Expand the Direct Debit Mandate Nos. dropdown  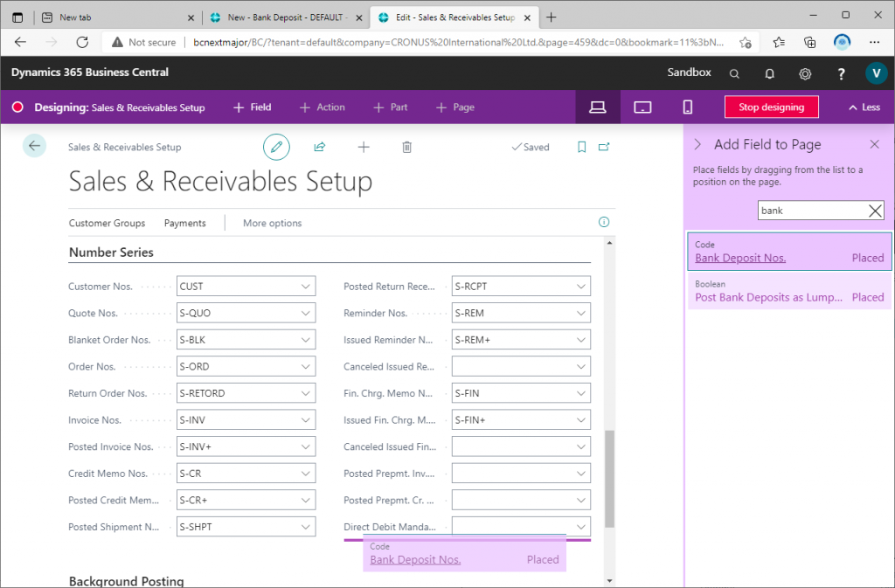(580, 527)
